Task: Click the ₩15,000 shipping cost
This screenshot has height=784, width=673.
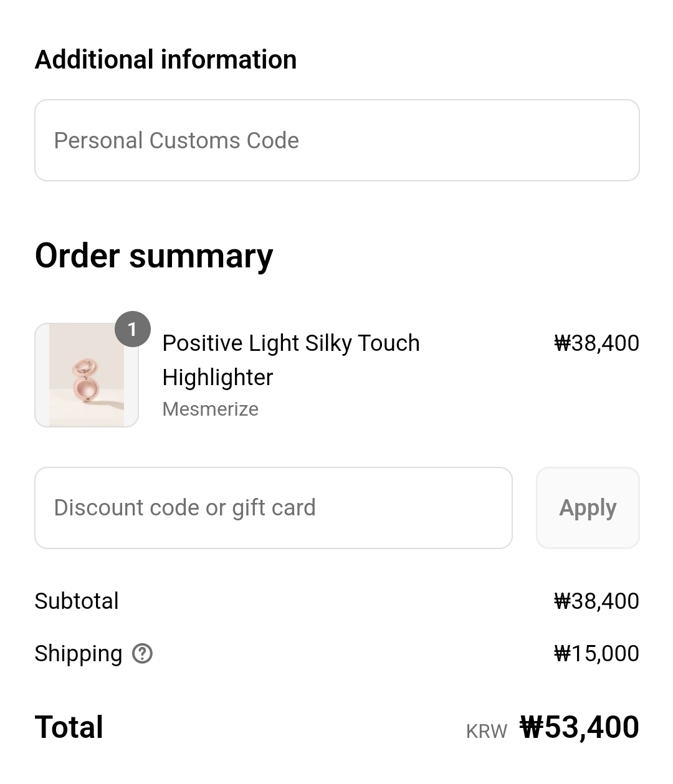Action: (596, 654)
